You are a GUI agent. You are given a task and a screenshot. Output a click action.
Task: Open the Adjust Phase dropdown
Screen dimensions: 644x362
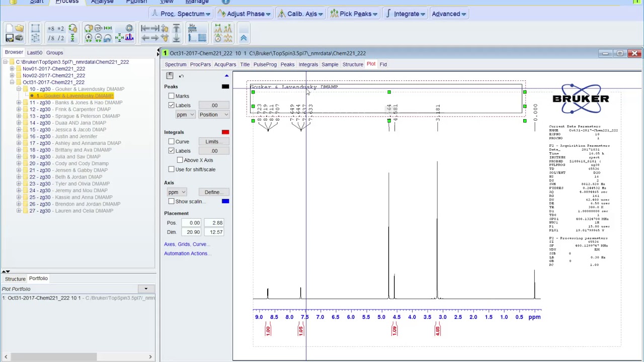coord(244,14)
